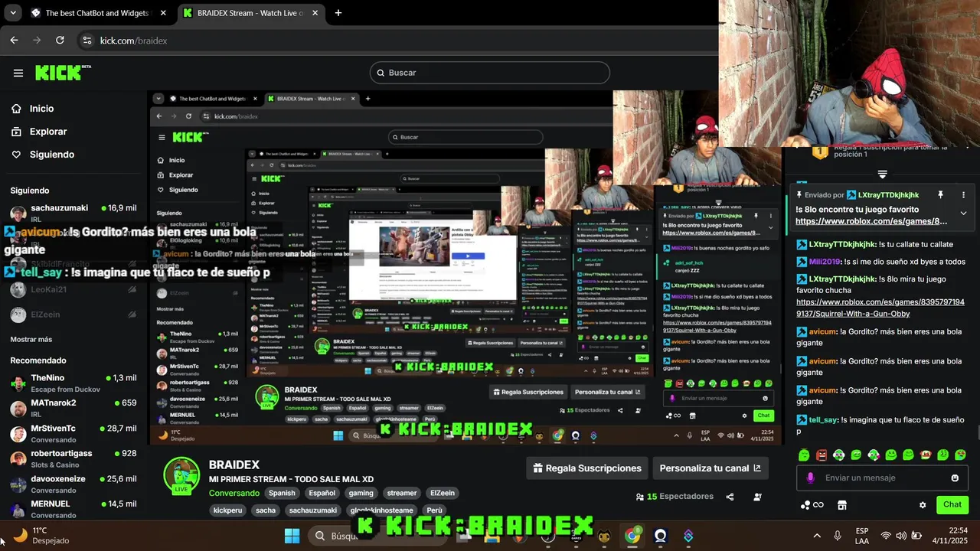
Task: Open chat settings gear icon
Action: tap(923, 505)
